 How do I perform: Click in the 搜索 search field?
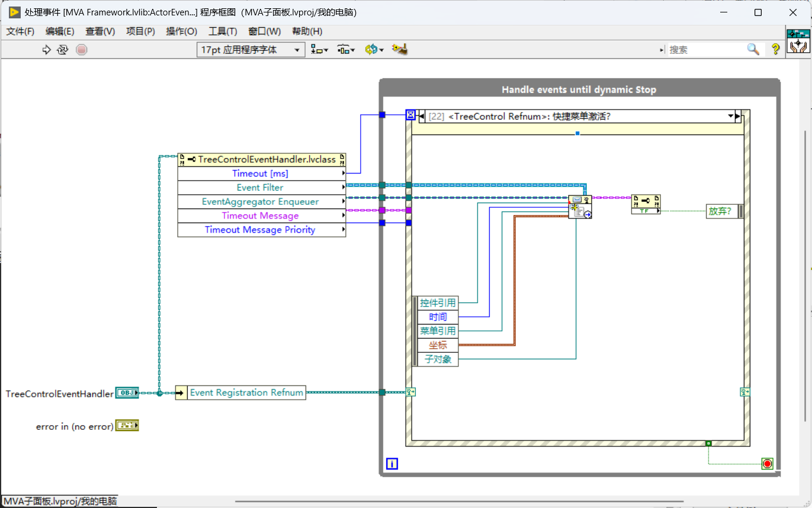tap(705, 50)
